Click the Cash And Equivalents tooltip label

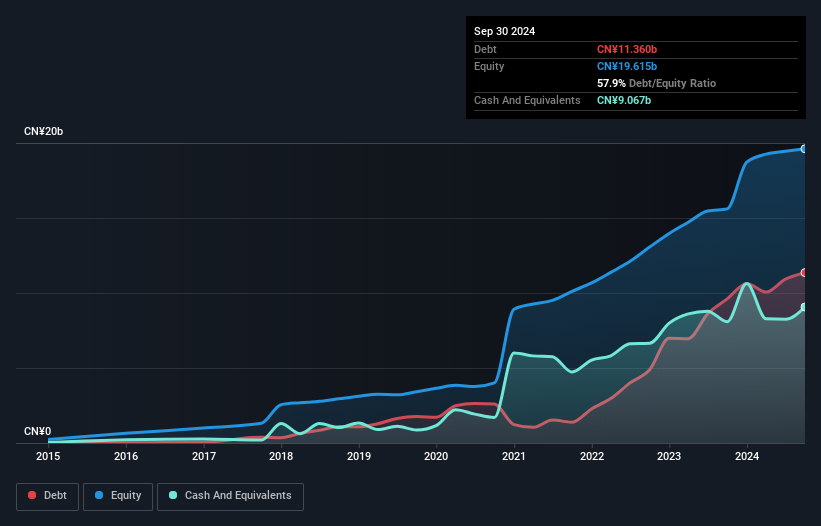(527, 100)
